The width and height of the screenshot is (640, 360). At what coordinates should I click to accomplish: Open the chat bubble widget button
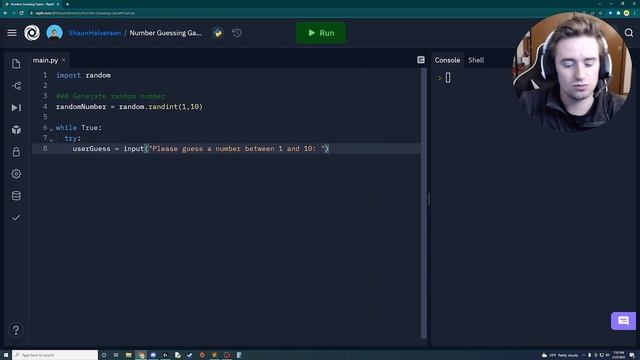[x=623, y=321]
